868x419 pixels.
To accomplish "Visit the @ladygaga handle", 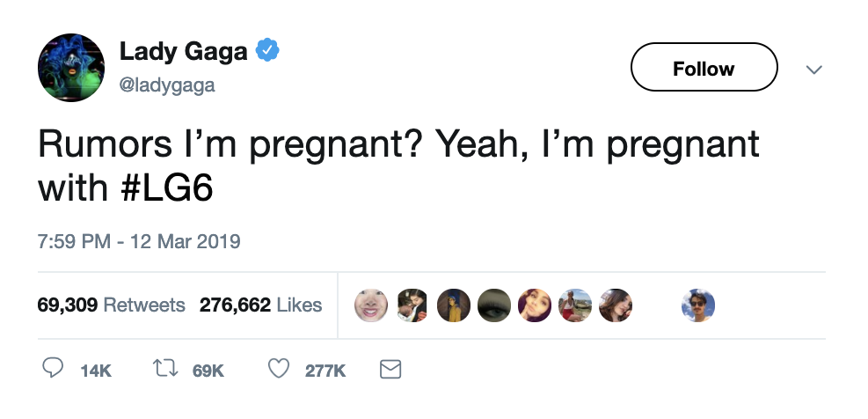I will [167, 85].
